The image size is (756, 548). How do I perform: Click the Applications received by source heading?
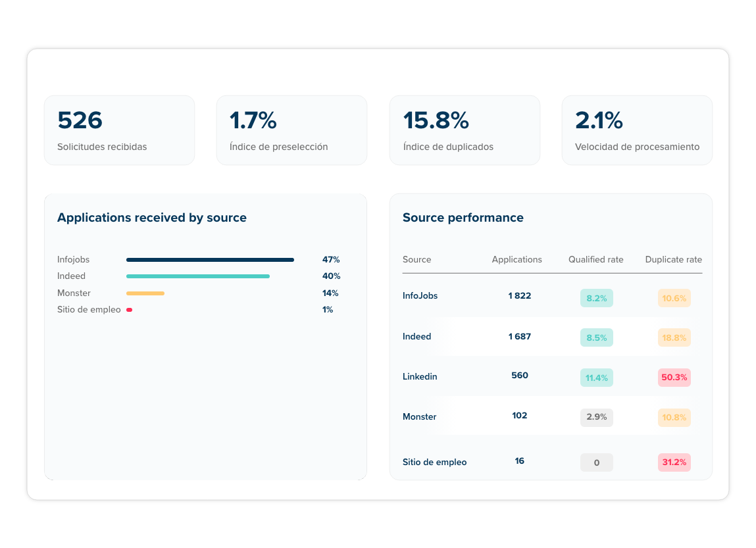coord(152,218)
